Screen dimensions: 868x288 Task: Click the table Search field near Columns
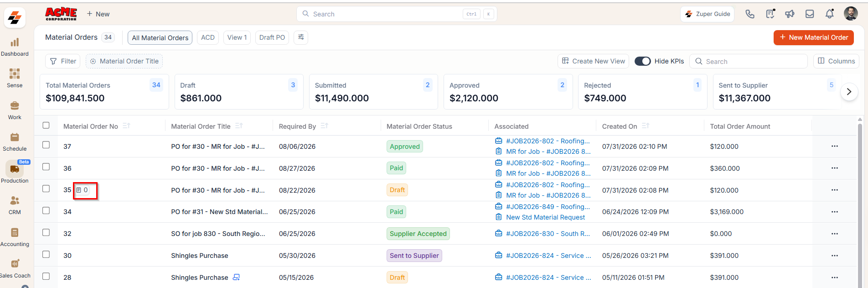pos(749,61)
